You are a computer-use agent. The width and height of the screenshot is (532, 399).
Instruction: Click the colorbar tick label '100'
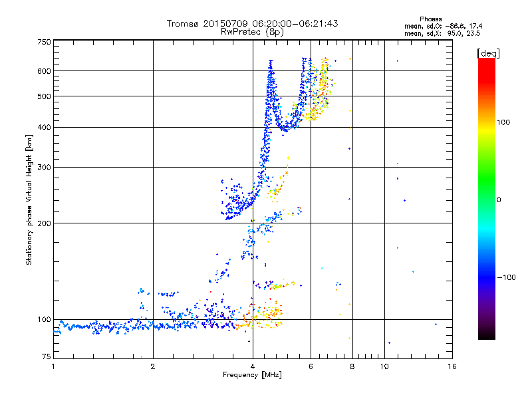tap(503, 122)
